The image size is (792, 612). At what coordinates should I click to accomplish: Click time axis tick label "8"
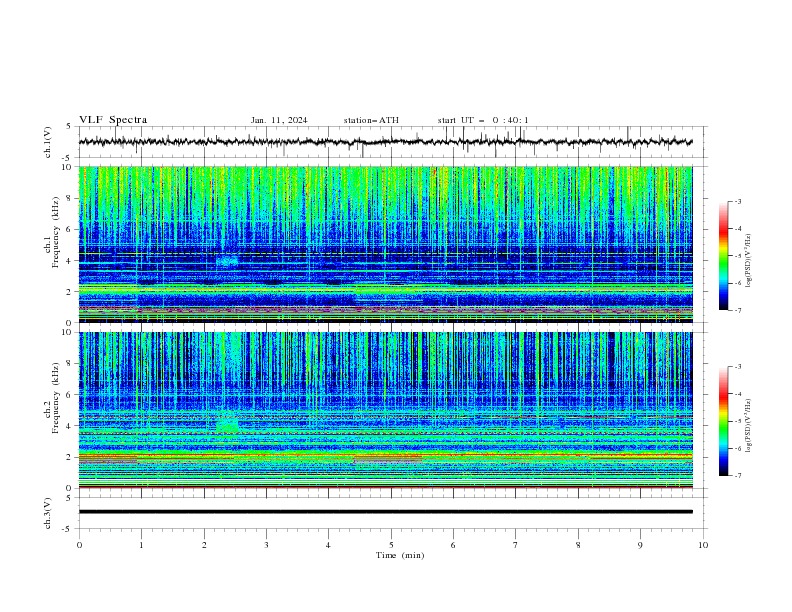(578, 545)
